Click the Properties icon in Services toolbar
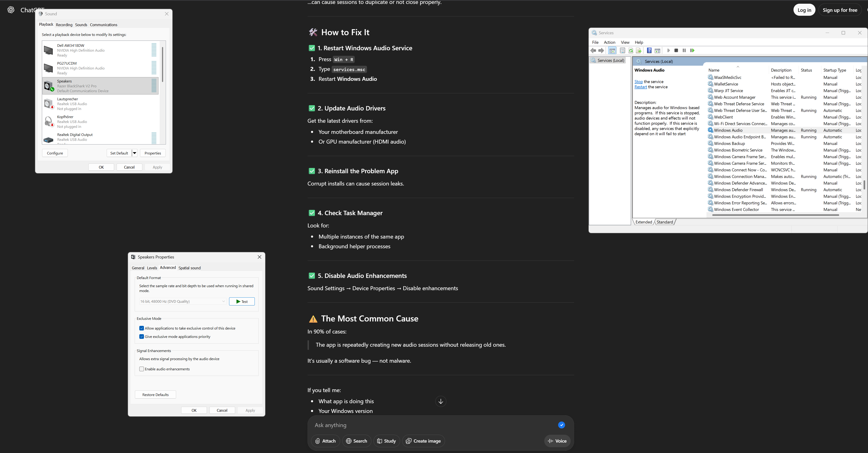 pyautogui.click(x=622, y=50)
